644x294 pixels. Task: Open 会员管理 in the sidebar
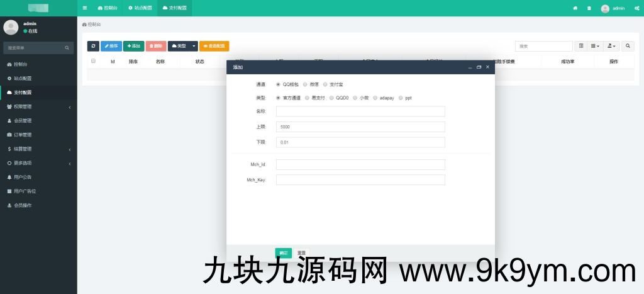(23, 120)
